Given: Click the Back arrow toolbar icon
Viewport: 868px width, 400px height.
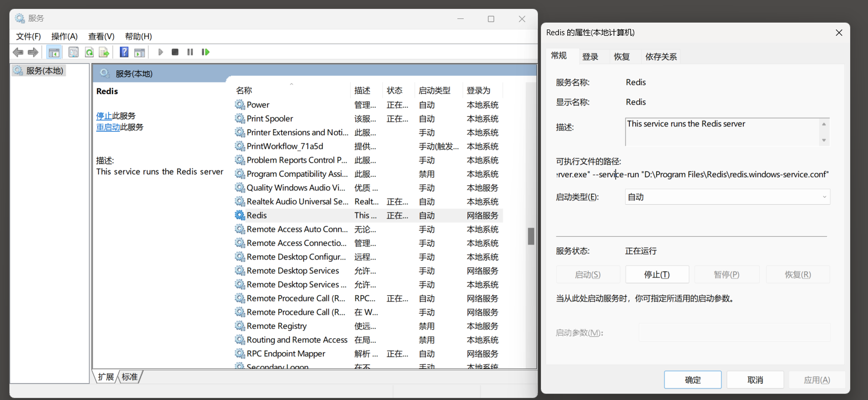Looking at the screenshot, I should click(18, 52).
